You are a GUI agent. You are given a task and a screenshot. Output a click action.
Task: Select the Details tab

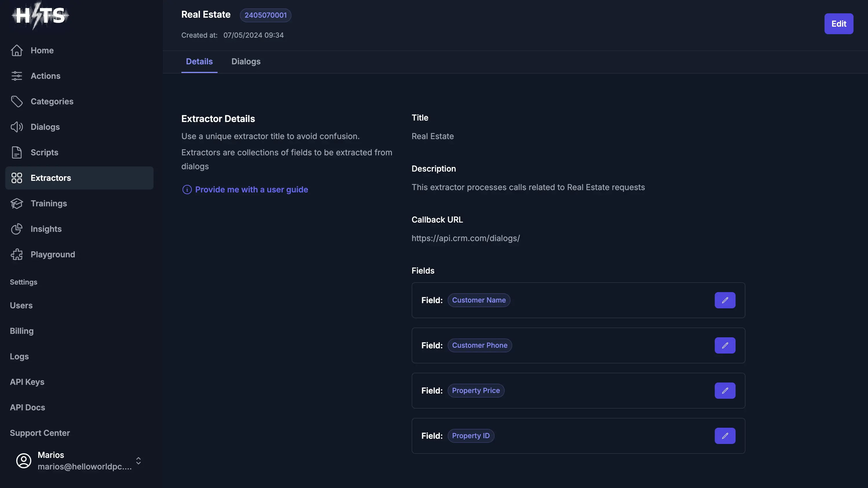point(199,62)
